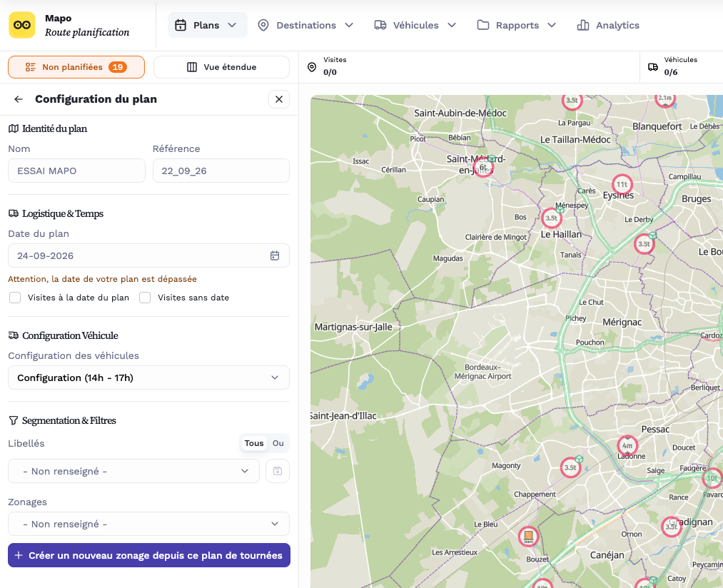This screenshot has height=588, width=723.
Task: Open the Non planifiées list
Action: 76,67
